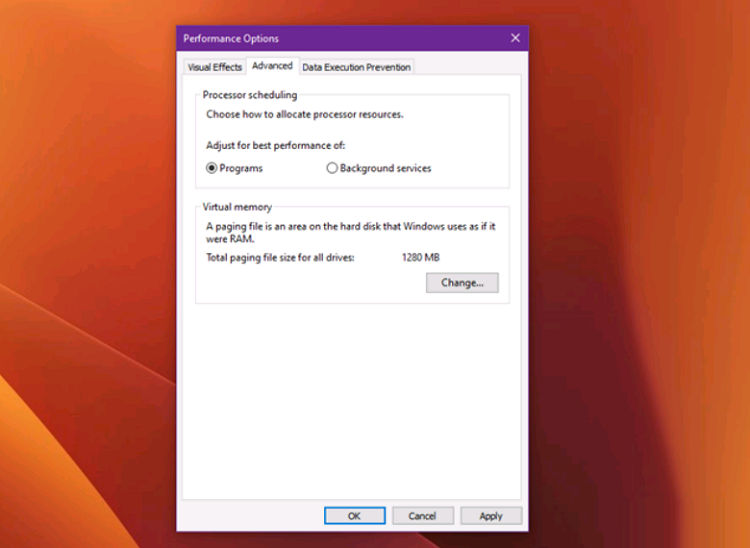Confirm settings with OK button
Screen dimensions: 750x548
[354, 516]
